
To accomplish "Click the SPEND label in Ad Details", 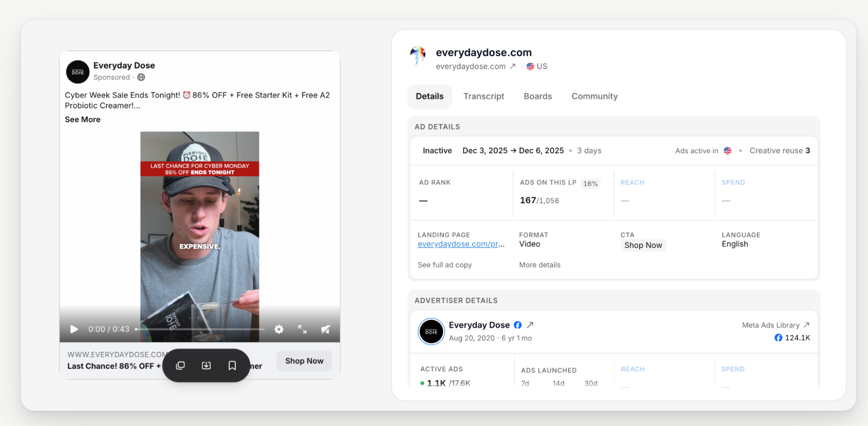I will tap(733, 183).
